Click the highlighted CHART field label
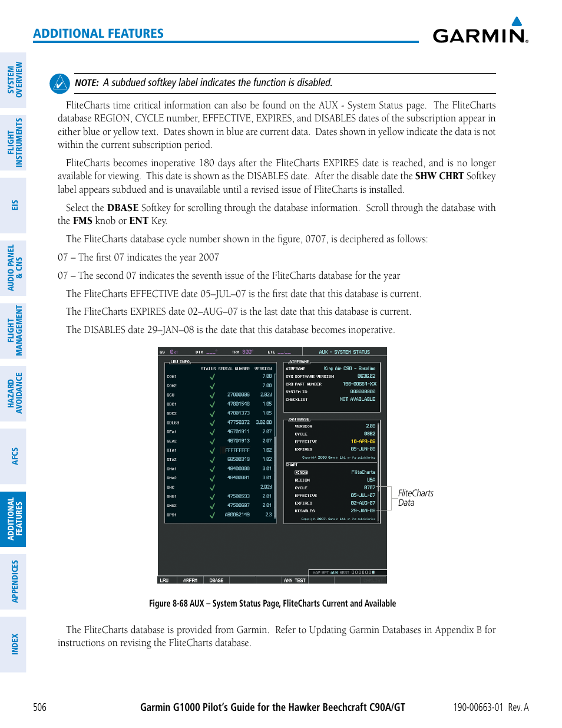 [x=301, y=473]
